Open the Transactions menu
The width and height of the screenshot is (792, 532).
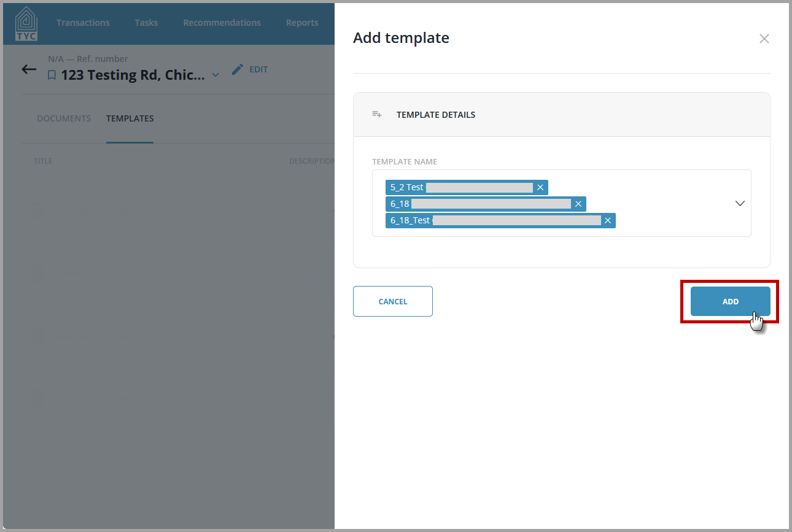tap(83, 23)
